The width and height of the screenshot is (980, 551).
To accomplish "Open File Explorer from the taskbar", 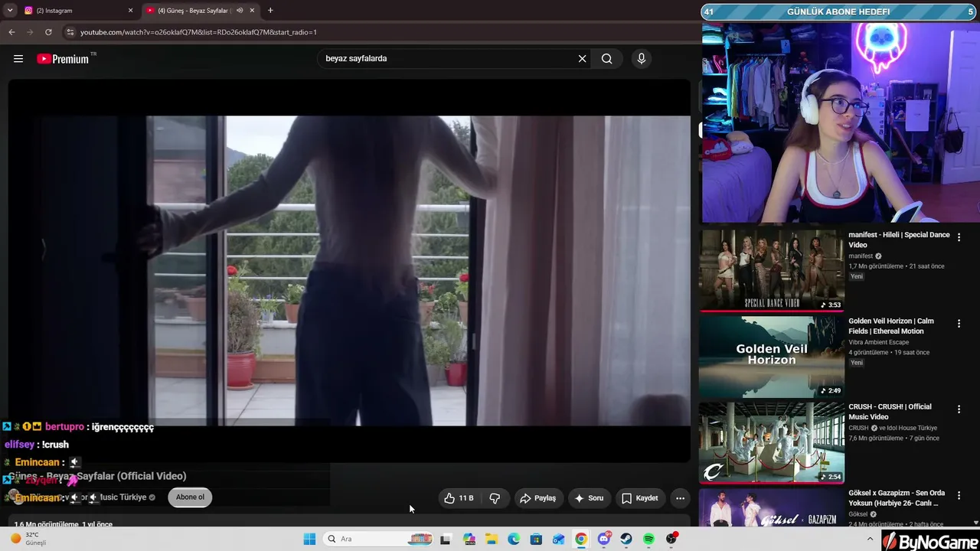I will click(492, 539).
